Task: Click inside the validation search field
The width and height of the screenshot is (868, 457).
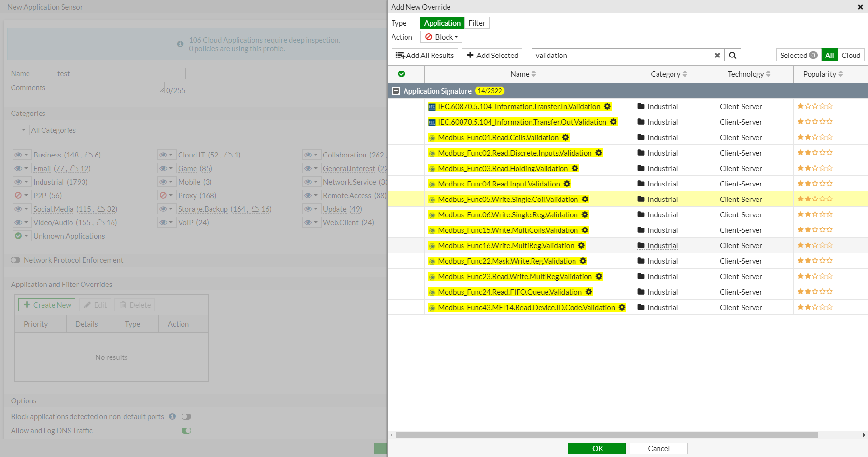Action: (623, 55)
